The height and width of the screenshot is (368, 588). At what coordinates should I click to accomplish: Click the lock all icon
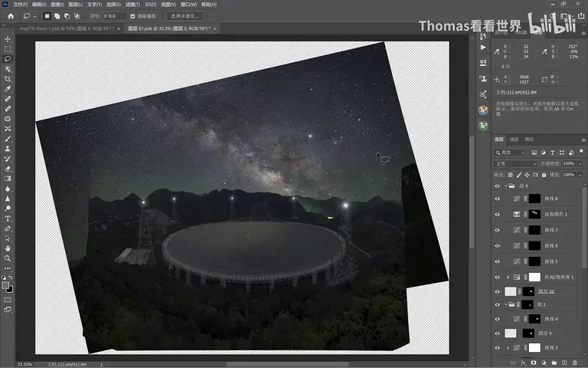point(544,175)
